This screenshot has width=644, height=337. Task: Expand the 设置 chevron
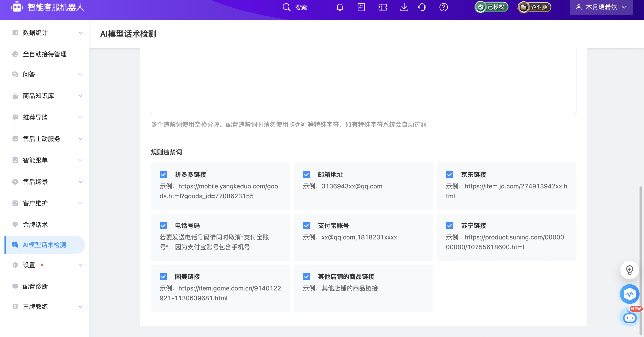click(80, 265)
